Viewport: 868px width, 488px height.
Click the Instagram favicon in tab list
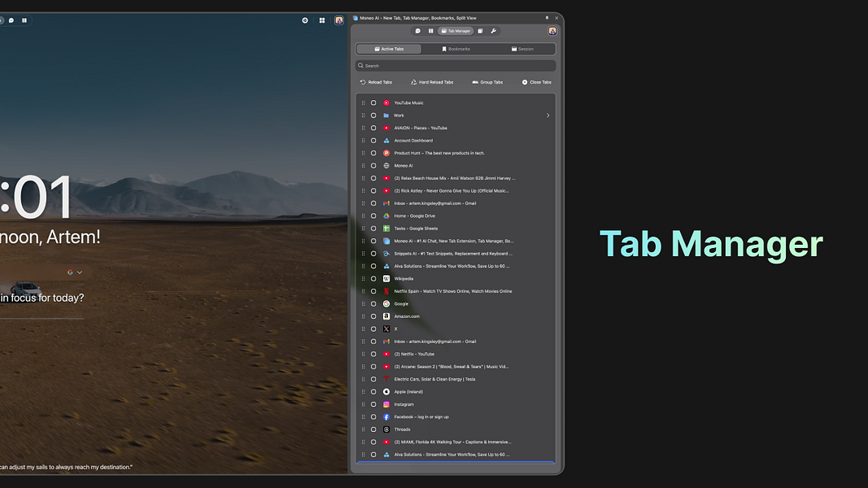pos(386,404)
